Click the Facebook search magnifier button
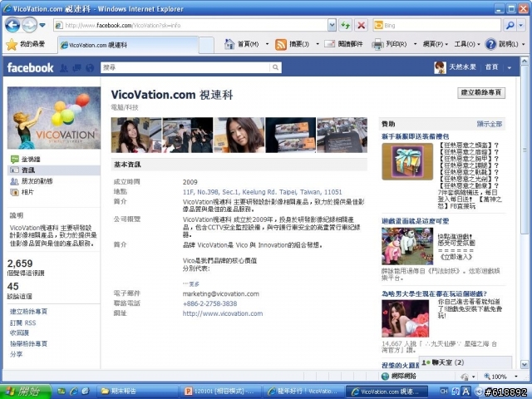 pos(275,67)
